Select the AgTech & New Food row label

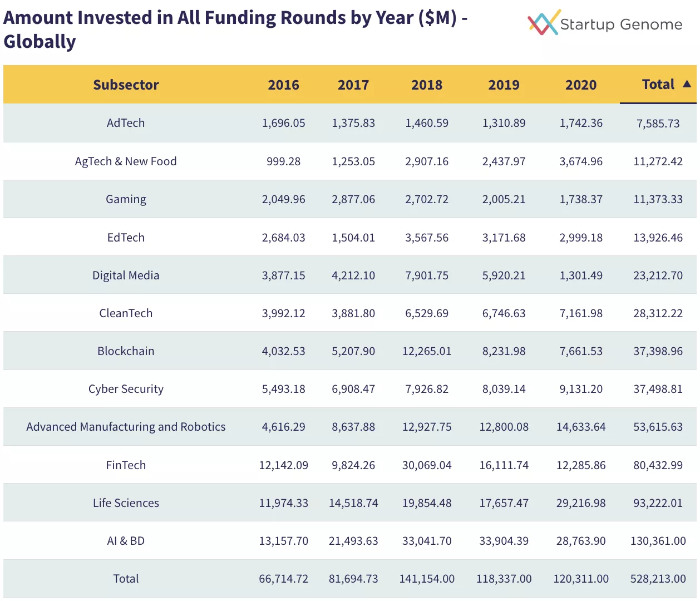pyautogui.click(x=126, y=161)
